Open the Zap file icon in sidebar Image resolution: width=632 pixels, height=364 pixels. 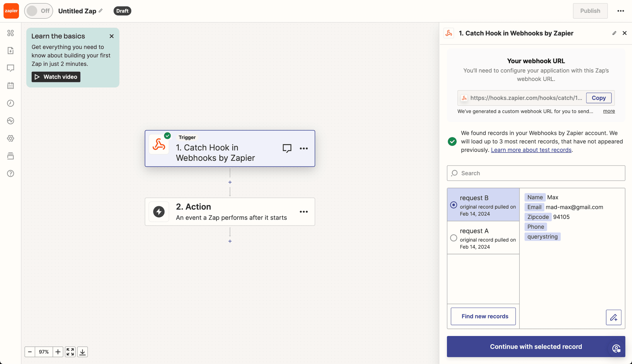pos(11,51)
